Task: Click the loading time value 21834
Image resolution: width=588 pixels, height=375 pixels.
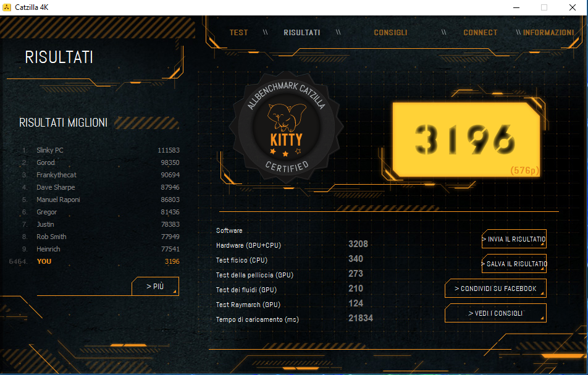Action: click(361, 318)
